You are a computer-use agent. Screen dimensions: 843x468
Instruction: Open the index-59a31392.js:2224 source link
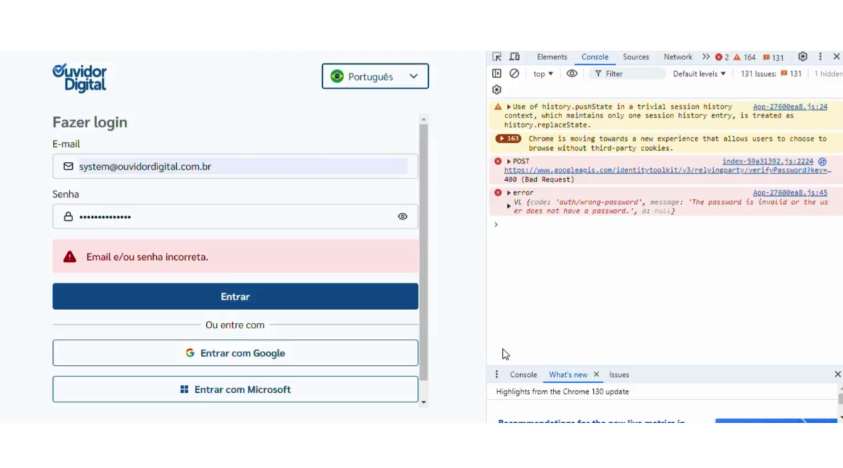tap(768, 161)
